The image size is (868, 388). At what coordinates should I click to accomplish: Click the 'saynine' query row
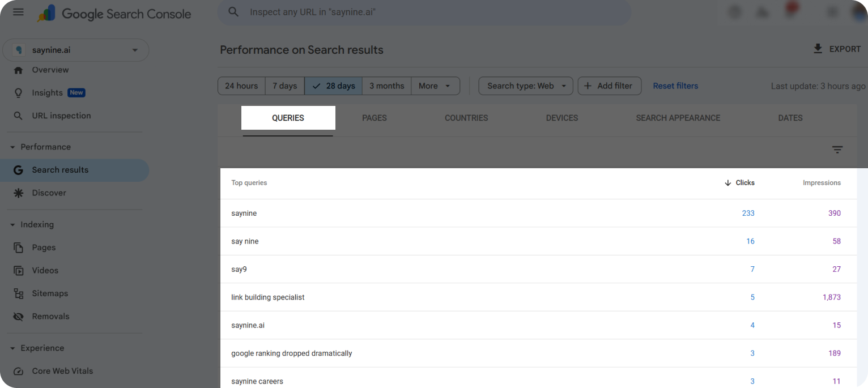[538, 214]
